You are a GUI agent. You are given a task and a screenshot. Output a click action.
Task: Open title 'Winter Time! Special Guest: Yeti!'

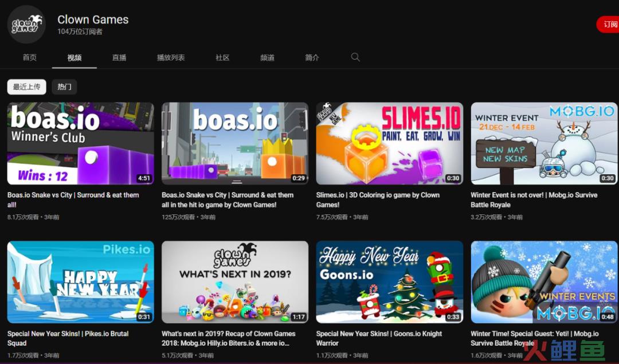[535, 338]
